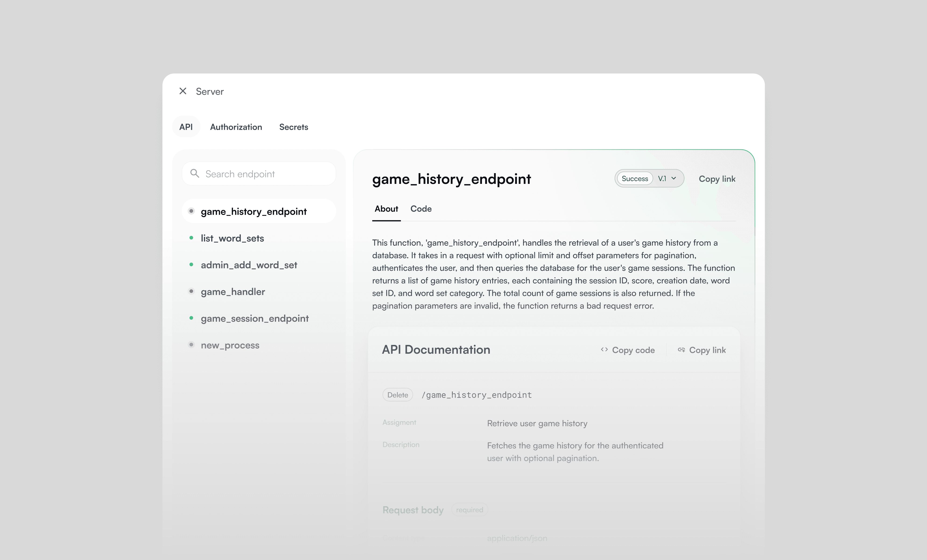Select the About tab
Image resolution: width=927 pixels, height=560 pixels.
pos(386,209)
